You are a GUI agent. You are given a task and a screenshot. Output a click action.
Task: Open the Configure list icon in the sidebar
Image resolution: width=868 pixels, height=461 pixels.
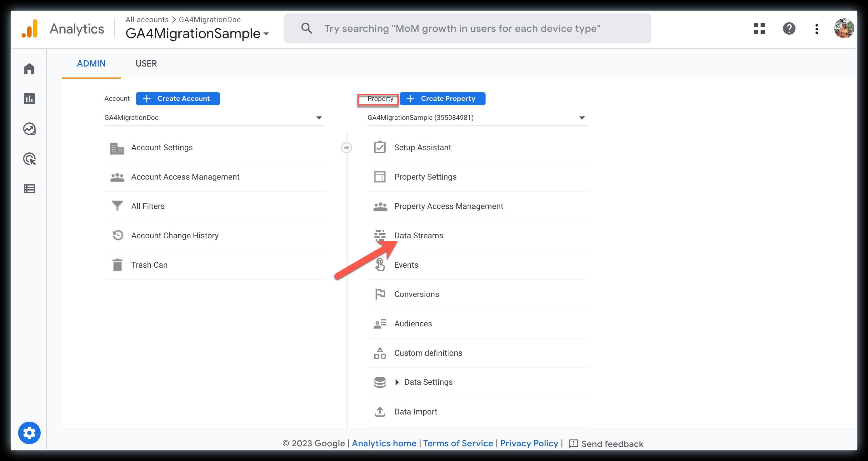pos(29,189)
